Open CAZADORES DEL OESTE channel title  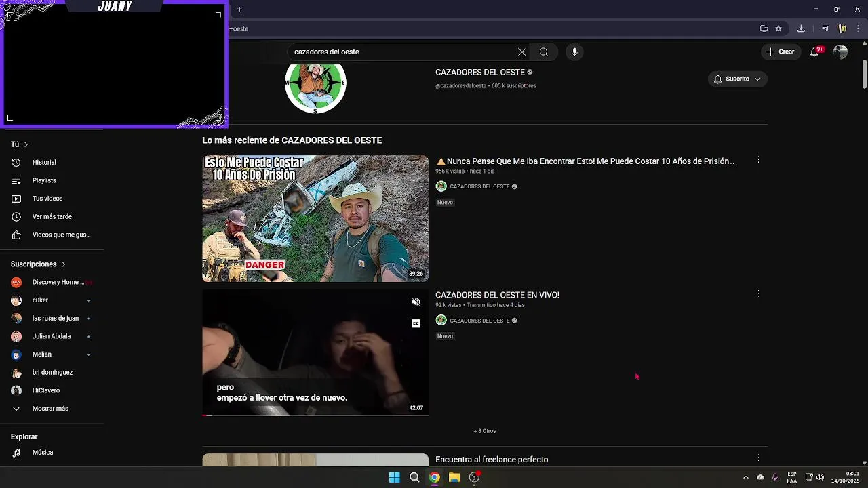click(480, 73)
